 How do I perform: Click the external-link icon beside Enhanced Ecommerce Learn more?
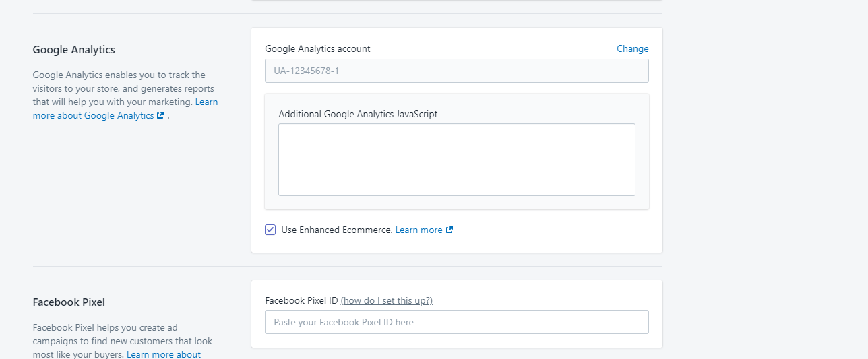click(449, 230)
